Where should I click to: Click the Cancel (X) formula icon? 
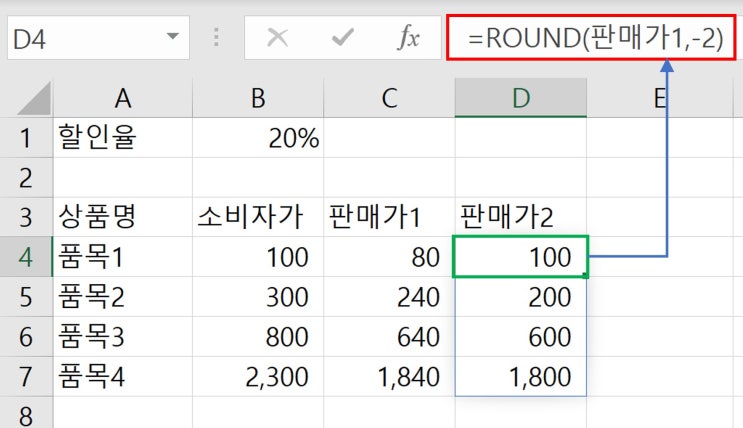pos(278,37)
